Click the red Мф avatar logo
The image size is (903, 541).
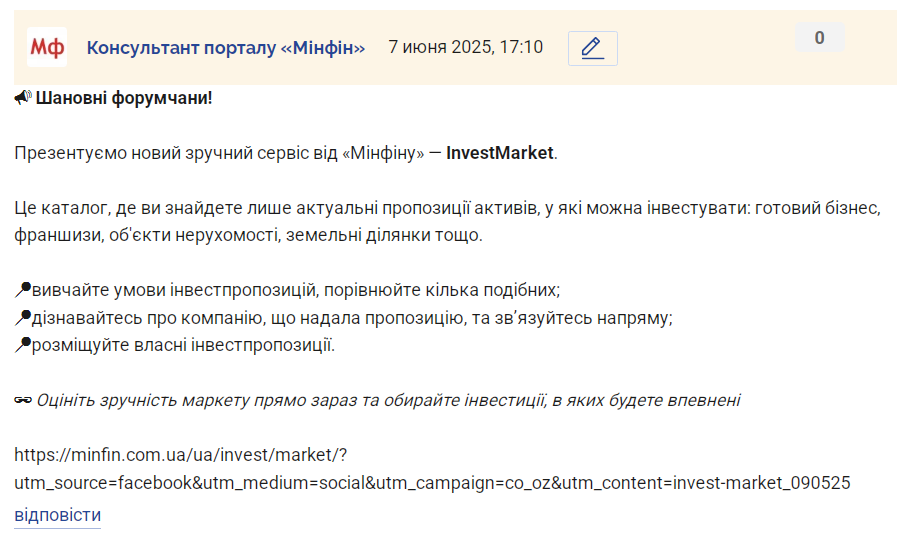pos(47,47)
